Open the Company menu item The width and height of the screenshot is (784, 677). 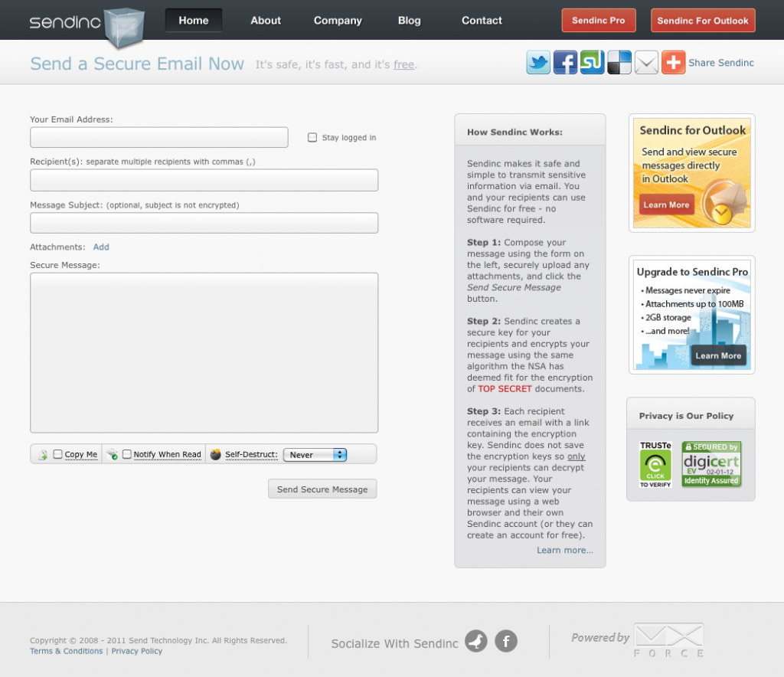coord(338,21)
